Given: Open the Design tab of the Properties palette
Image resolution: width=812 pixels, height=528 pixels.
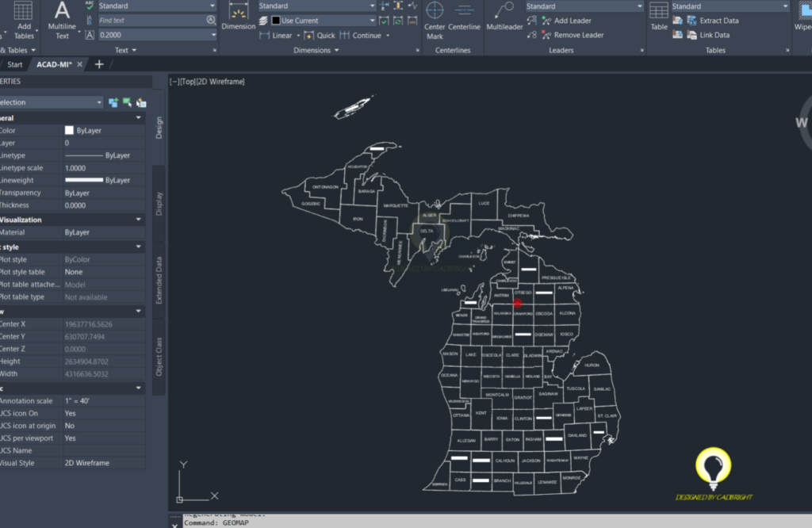Looking at the screenshot, I should (x=159, y=128).
